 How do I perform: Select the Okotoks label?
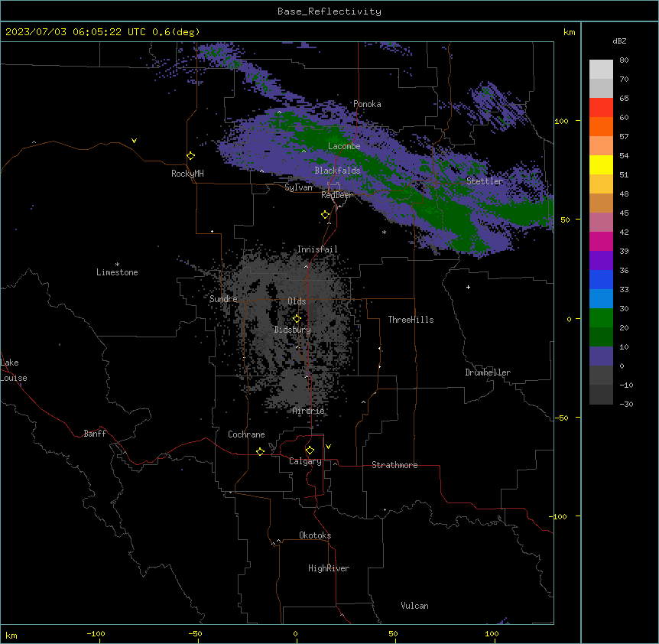[315, 535]
